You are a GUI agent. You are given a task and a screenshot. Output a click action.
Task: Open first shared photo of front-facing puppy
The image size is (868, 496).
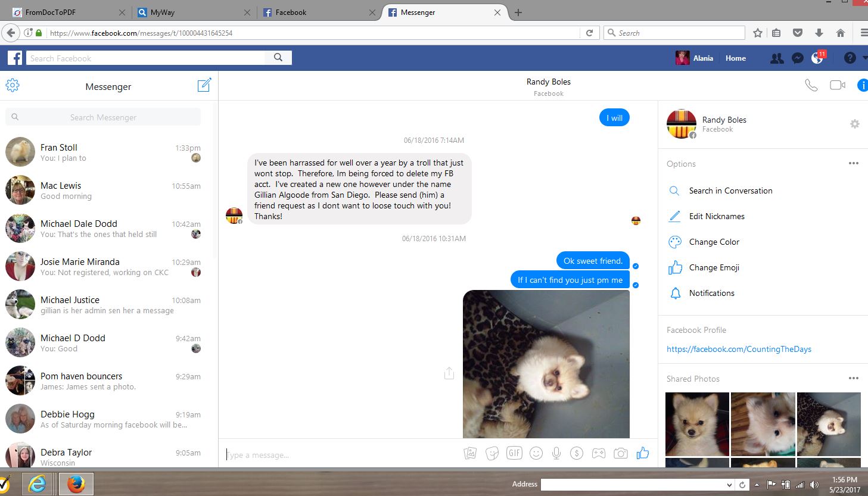click(x=697, y=424)
